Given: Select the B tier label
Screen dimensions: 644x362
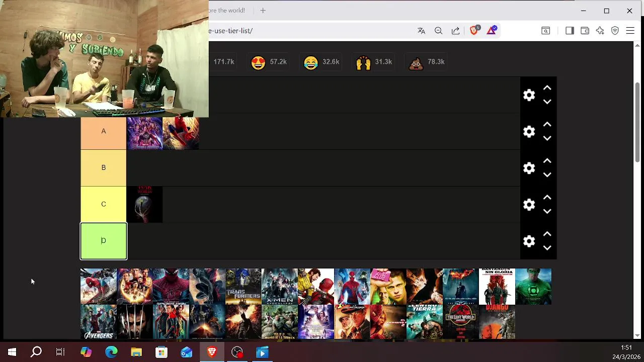Looking at the screenshot, I should (x=104, y=168).
